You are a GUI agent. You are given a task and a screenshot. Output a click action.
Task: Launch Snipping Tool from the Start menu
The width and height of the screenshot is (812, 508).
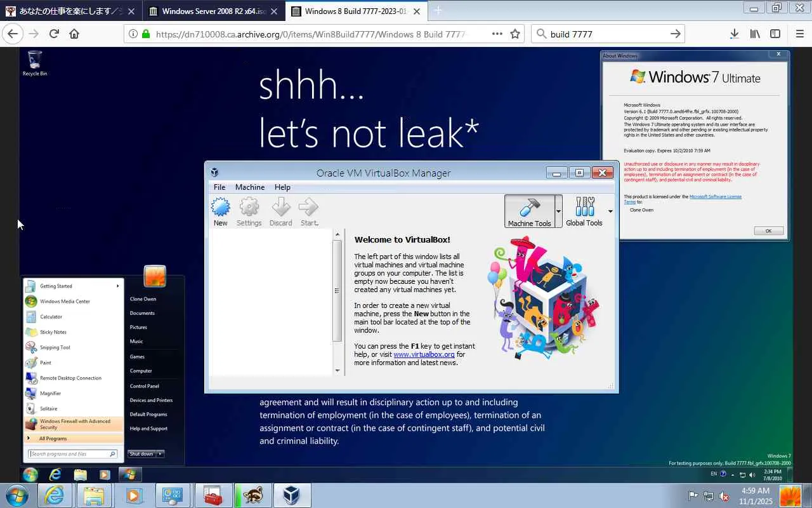click(x=74, y=347)
